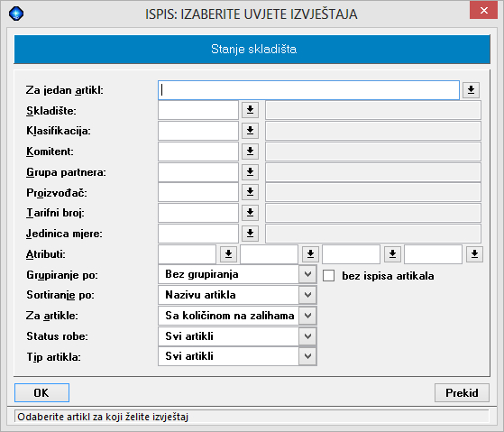Confirm the report with the OK button

click(41, 393)
